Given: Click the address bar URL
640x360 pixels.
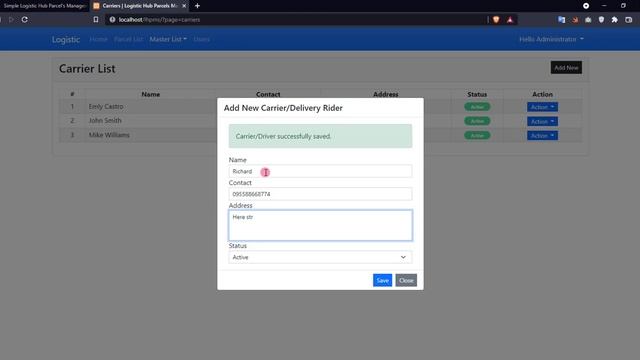Looking at the screenshot, I should [x=159, y=20].
